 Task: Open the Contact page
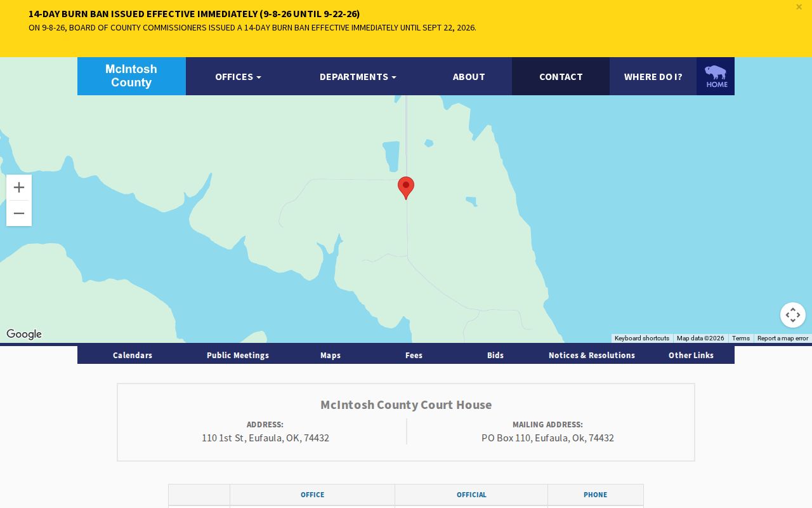(x=561, y=76)
